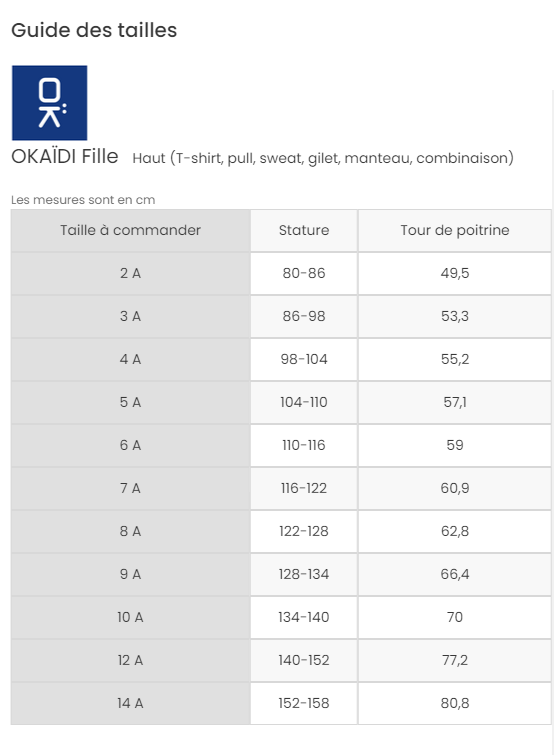The image size is (554, 755).
Task: Click the Okaïdi blue logo icon
Action: click(50, 103)
